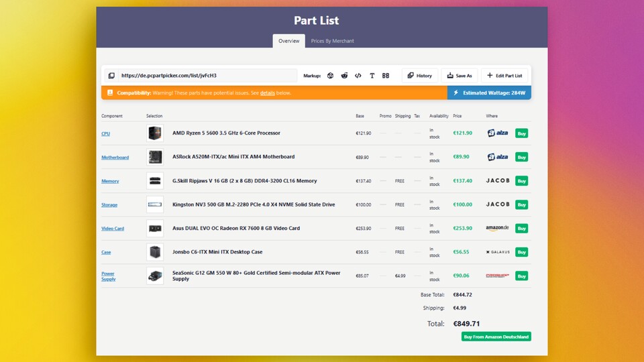Image resolution: width=644 pixels, height=362 pixels.
Task: Click the compatibility warning icon
Action: [110, 93]
